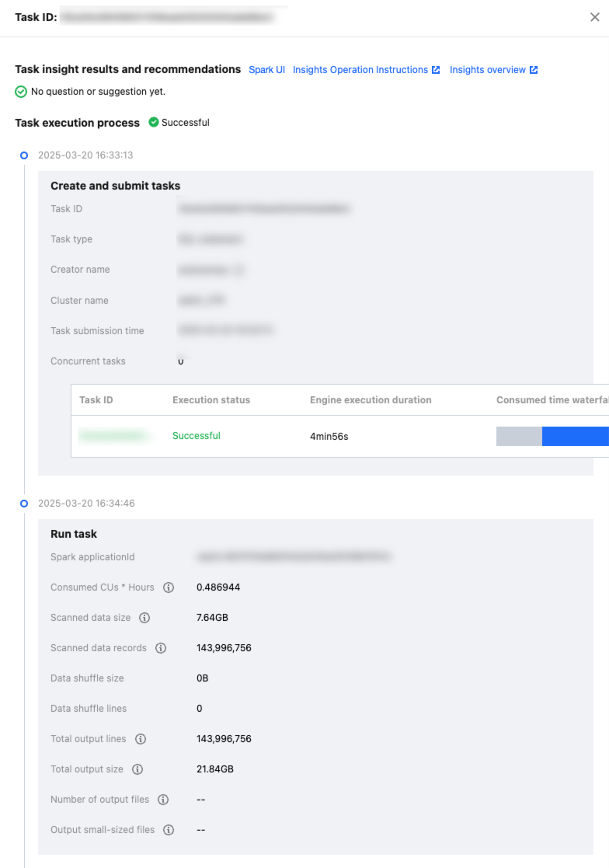This screenshot has width=609, height=868.
Task: Click the blurred green Task ID in table
Action: tap(114, 436)
